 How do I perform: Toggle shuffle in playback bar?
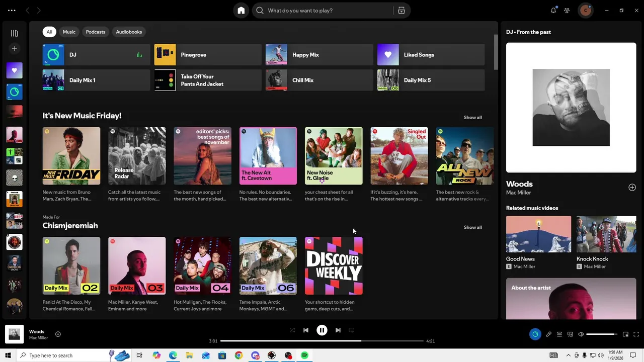[x=292, y=330]
